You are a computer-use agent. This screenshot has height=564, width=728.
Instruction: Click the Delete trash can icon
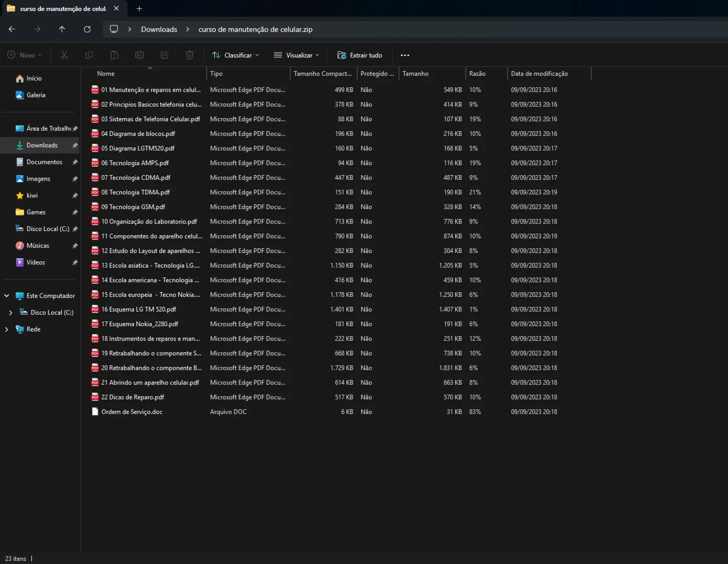[x=190, y=55]
